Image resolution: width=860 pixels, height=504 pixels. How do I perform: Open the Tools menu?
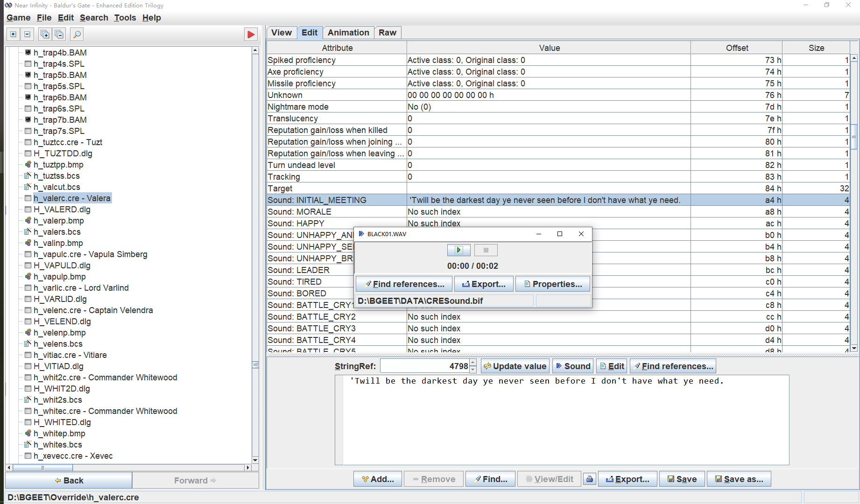pyautogui.click(x=125, y=18)
